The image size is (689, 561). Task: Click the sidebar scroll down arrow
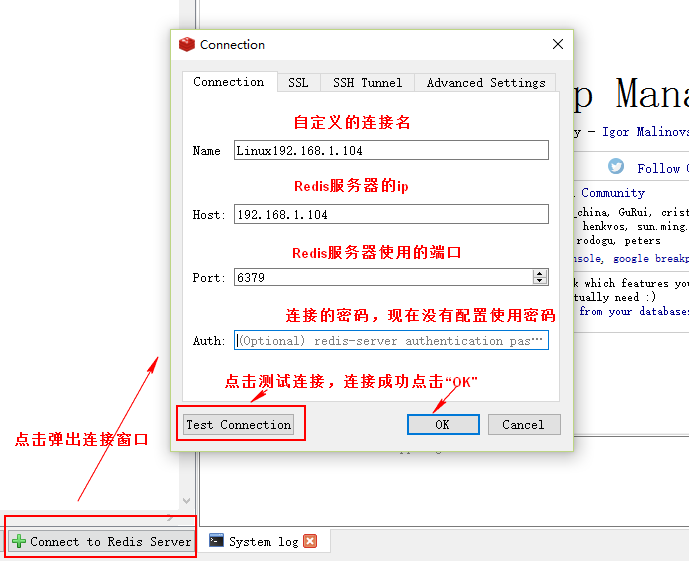coord(186,501)
